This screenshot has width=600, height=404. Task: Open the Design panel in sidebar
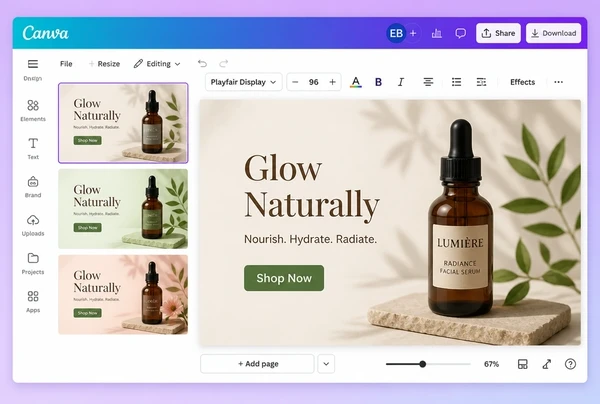point(33,70)
